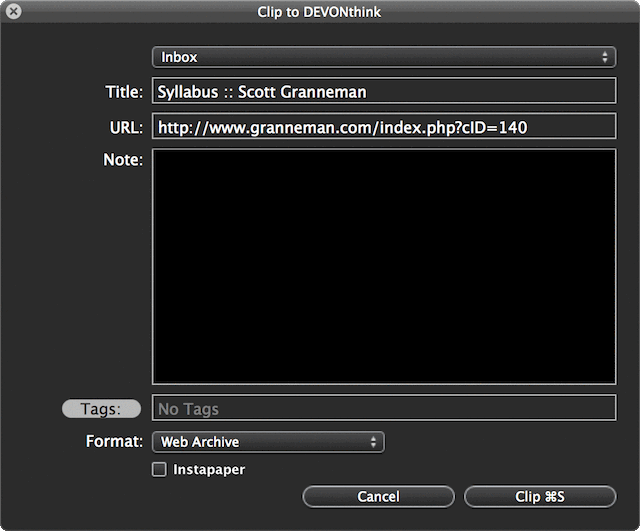
Task: Click the URL field with granneman.com address
Action: (384, 127)
